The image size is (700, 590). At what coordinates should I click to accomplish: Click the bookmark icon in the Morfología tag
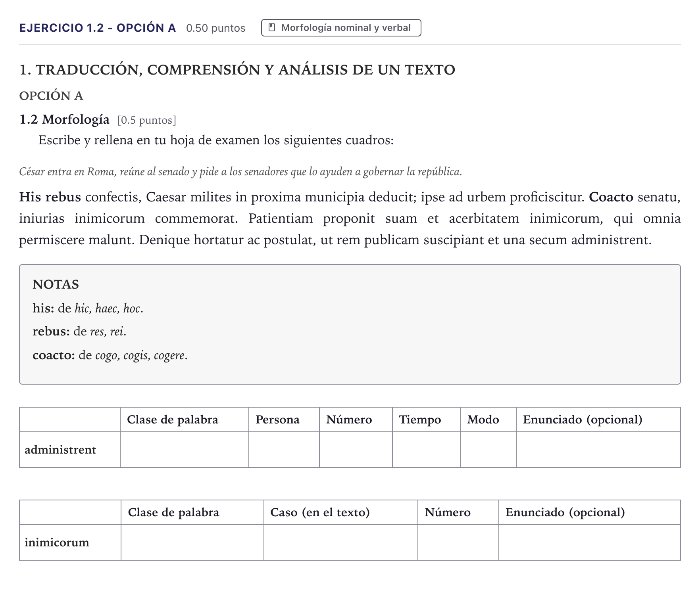coord(272,28)
